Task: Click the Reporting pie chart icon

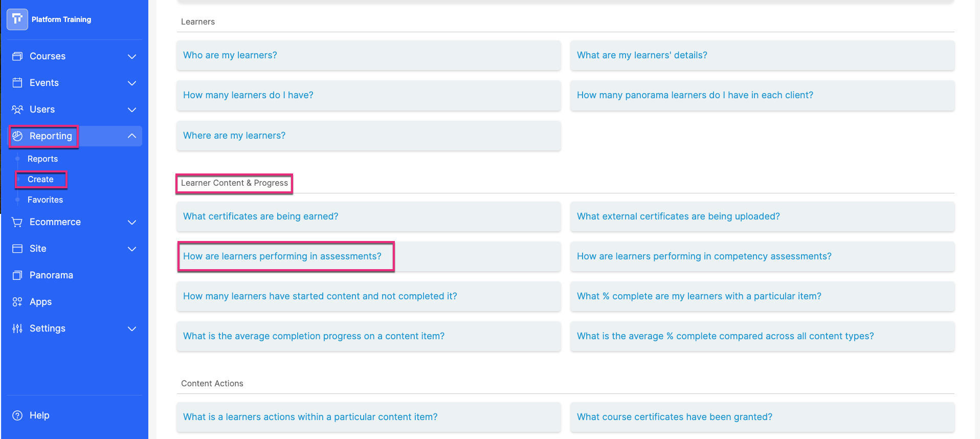Action: tap(17, 136)
